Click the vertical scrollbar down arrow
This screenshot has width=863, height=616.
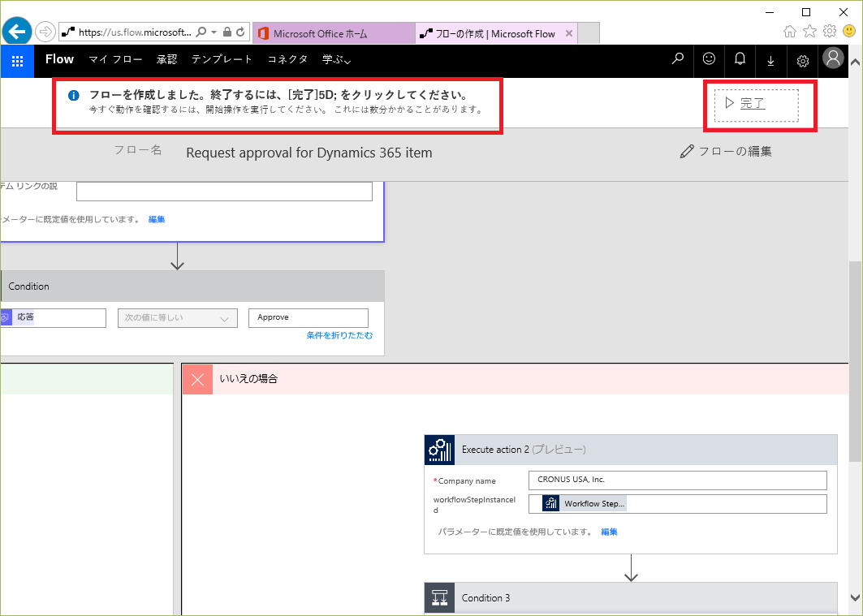pos(856,597)
